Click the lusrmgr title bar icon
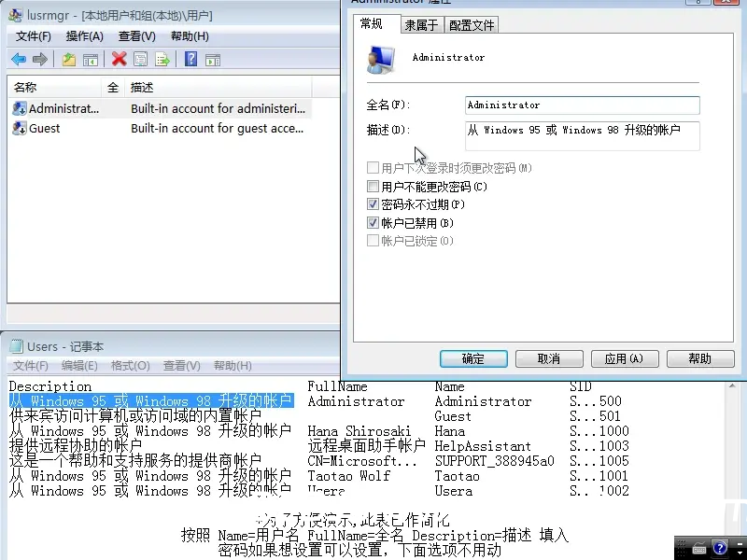 (x=16, y=15)
